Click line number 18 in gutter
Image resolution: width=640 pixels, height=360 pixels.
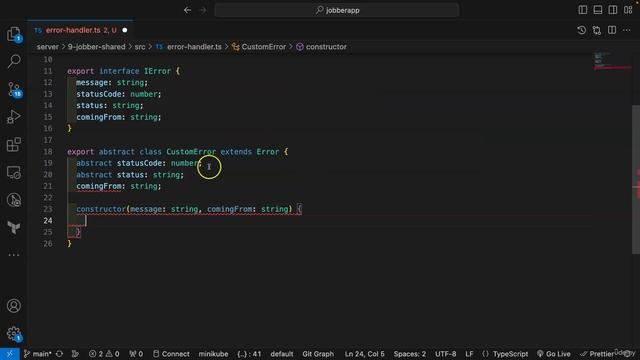coord(48,151)
